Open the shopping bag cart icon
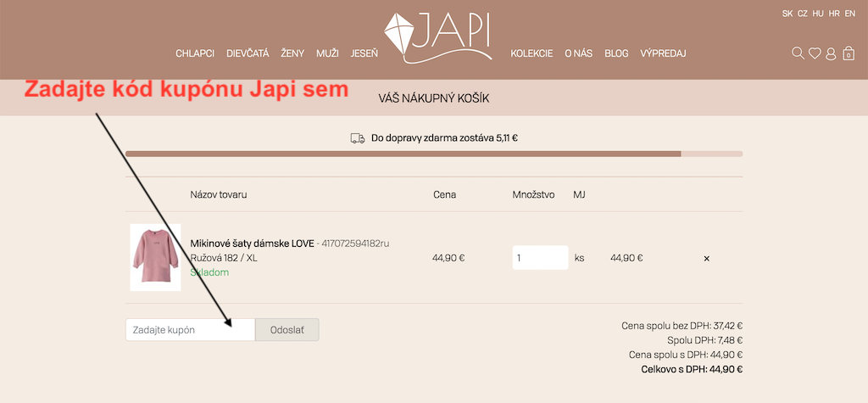The height and width of the screenshot is (403, 868). pyautogui.click(x=849, y=53)
